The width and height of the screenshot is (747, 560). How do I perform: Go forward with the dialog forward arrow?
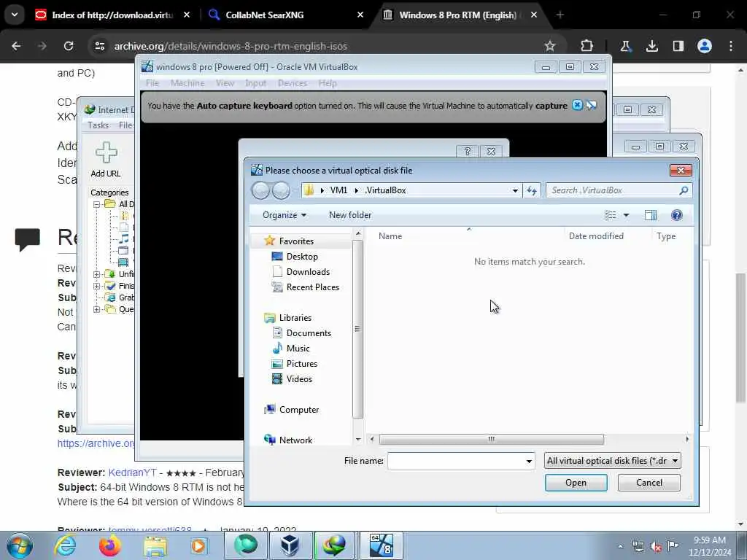click(x=281, y=190)
